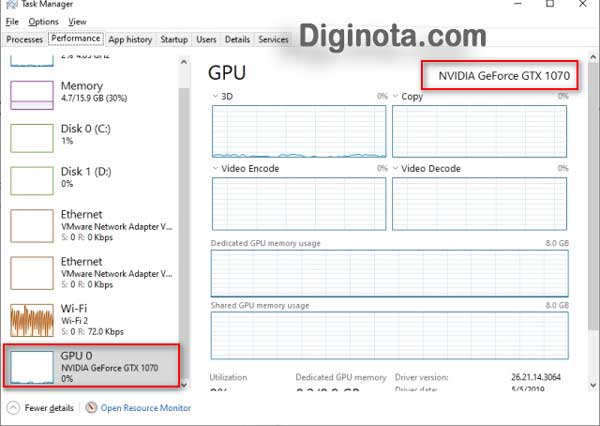Switch to the Services tab
Image resolution: width=600 pixels, height=426 pixels.
point(273,39)
